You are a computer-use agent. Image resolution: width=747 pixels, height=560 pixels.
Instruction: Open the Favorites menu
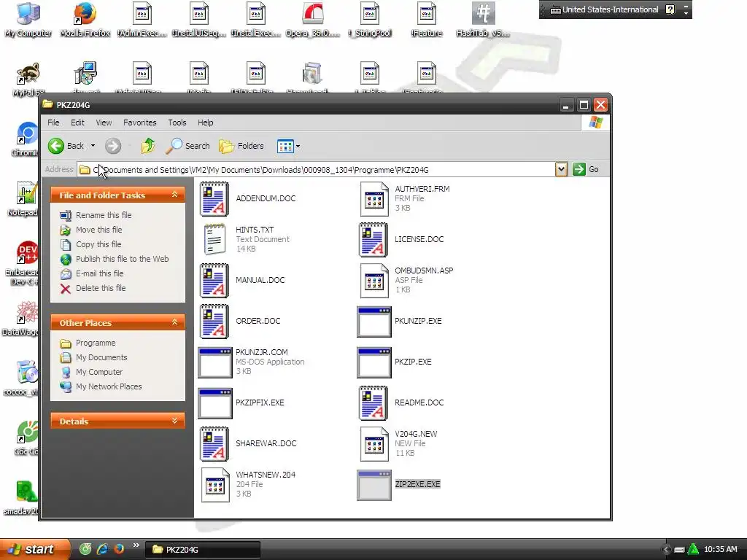pos(139,122)
